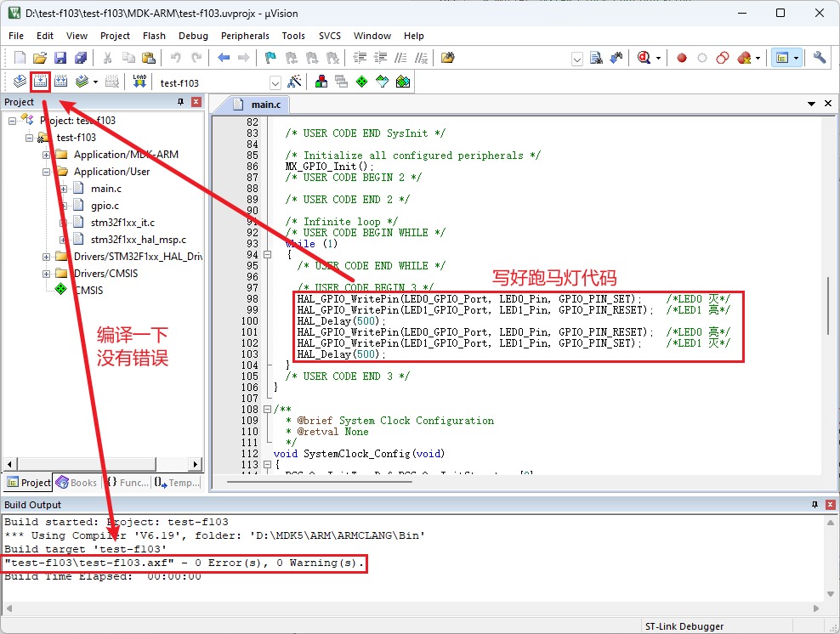Screen dimensions: 840x634
Task: Open the find text combo box dropdown
Action: click(x=577, y=59)
